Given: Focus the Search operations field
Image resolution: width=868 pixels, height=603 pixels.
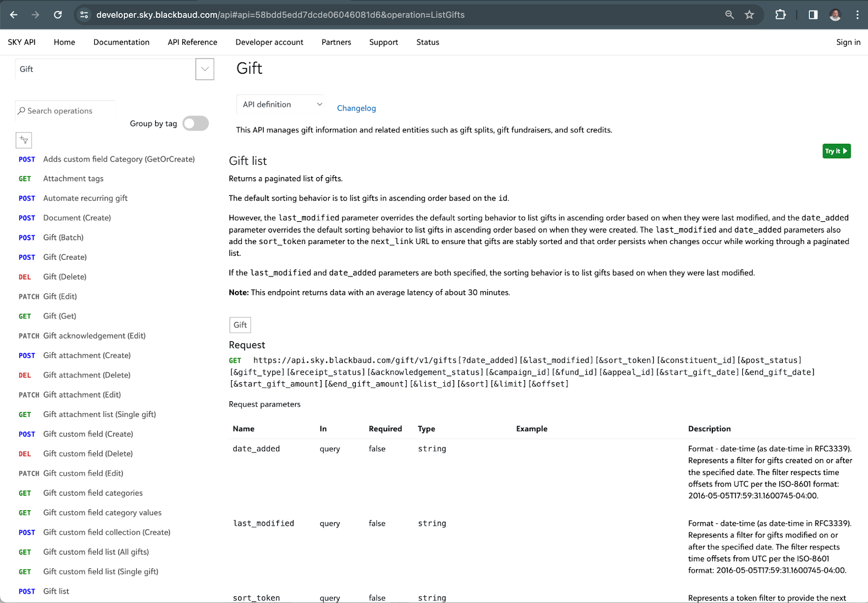Looking at the screenshot, I should coord(66,111).
